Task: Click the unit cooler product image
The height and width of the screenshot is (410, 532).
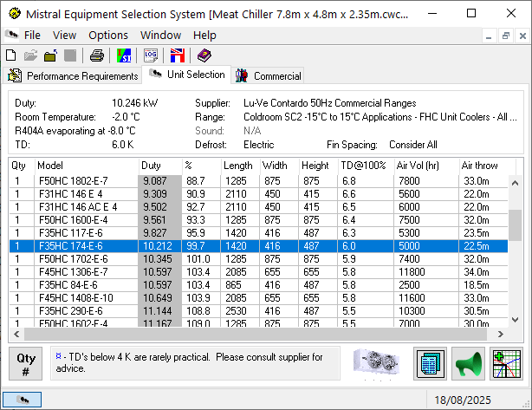Action: click(x=376, y=363)
